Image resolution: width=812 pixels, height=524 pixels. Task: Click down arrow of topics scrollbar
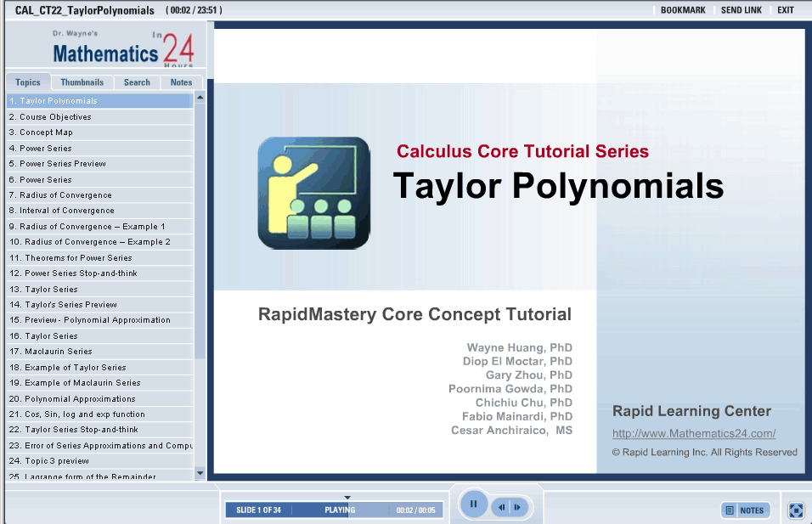tap(200, 473)
